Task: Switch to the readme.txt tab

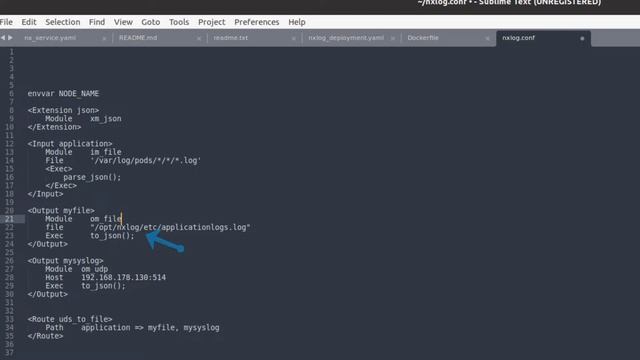Action: (231, 38)
